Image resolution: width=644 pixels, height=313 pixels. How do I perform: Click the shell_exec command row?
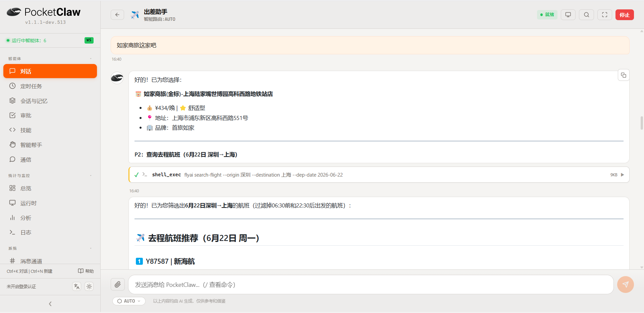(x=379, y=175)
